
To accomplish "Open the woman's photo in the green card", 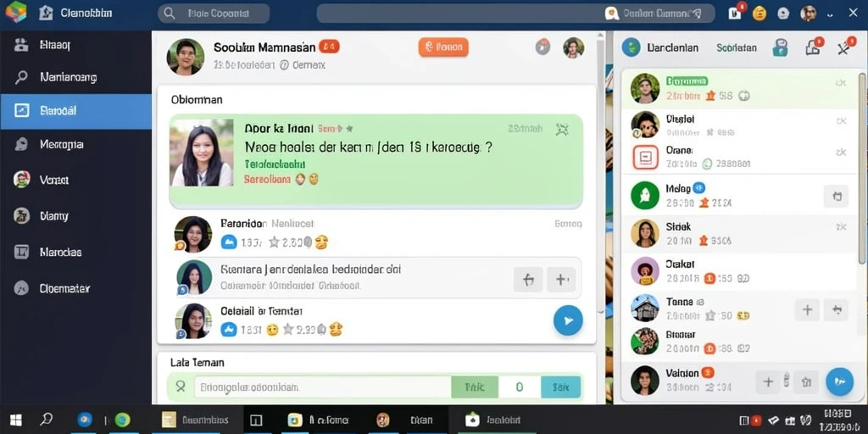I will tap(202, 153).
